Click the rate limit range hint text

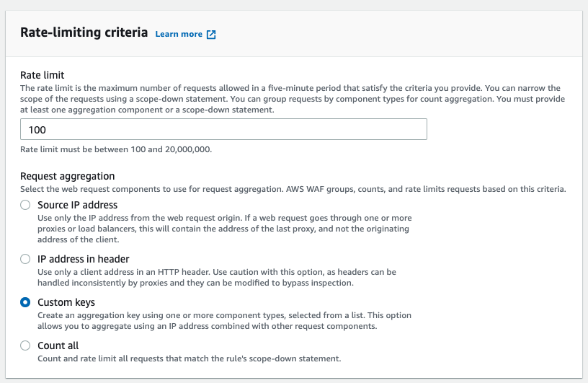(x=116, y=149)
